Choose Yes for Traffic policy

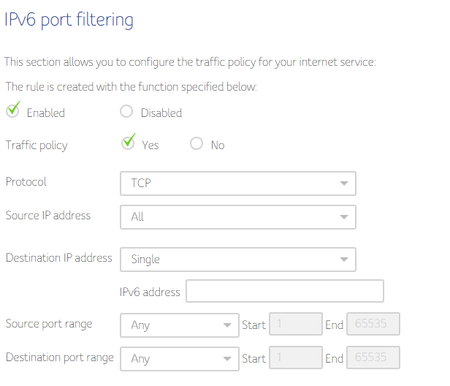tap(128, 143)
